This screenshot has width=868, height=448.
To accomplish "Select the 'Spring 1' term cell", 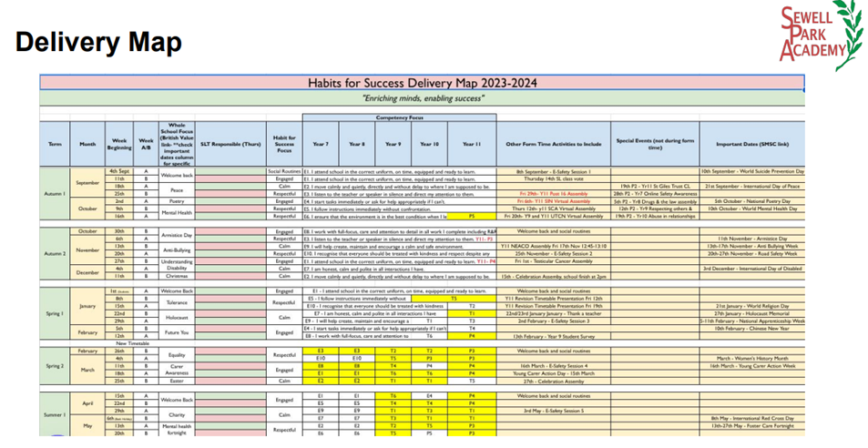I will 55,313.
